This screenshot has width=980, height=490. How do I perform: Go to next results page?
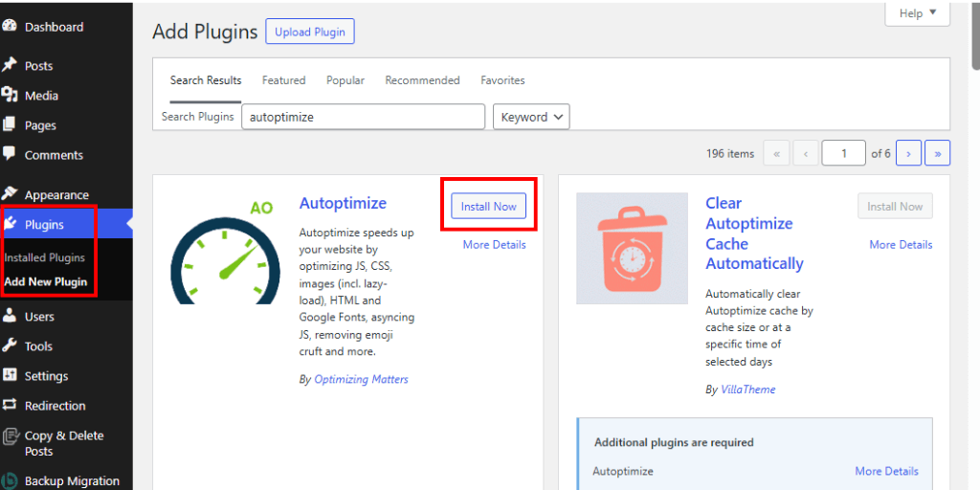pos(909,153)
